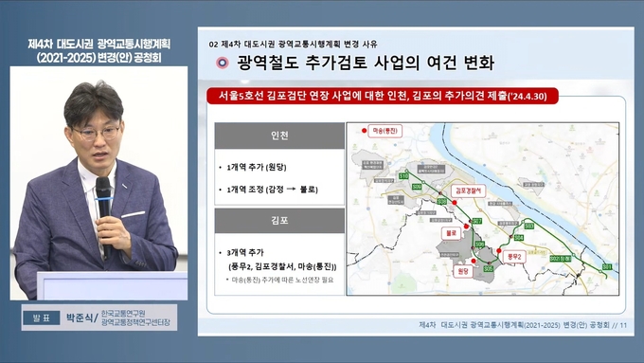Click the red-white circle bullet beside slide heading

pos(223,63)
